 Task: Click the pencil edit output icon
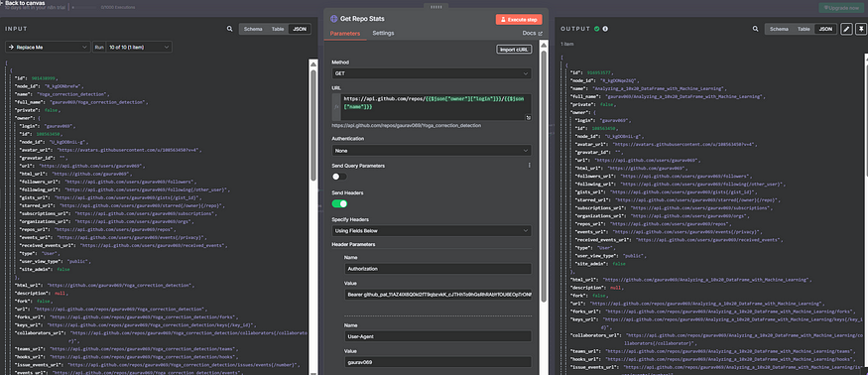(x=846, y=29)
